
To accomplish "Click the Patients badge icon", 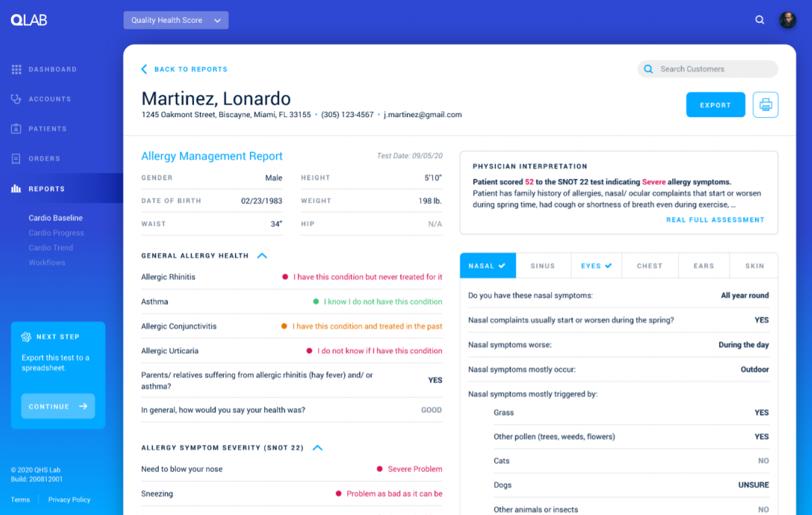I will (x=16, y=129).
